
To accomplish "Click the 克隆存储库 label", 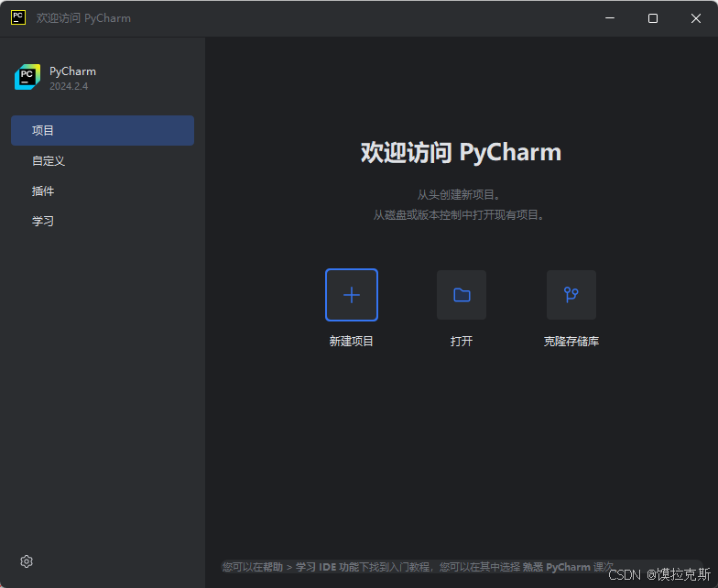I will tap(571, 341).
